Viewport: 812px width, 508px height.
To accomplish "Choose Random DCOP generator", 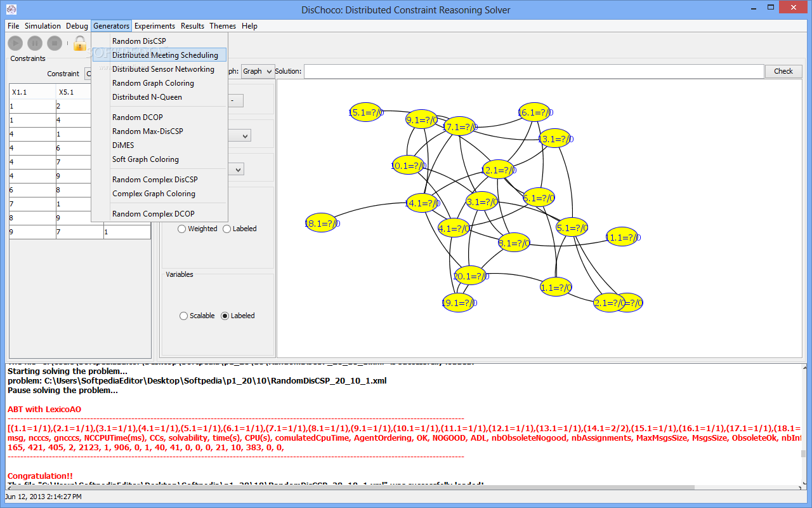I will point(159,117).
